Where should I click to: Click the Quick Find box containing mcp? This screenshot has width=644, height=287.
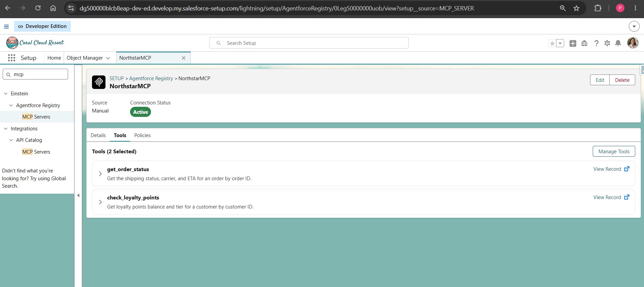35,74
